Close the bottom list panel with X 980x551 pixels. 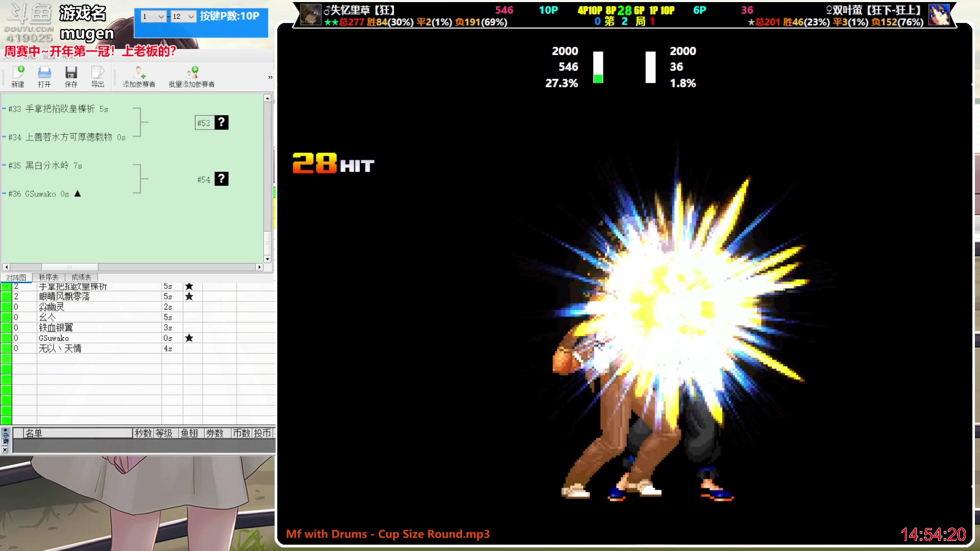coord(5,449)
